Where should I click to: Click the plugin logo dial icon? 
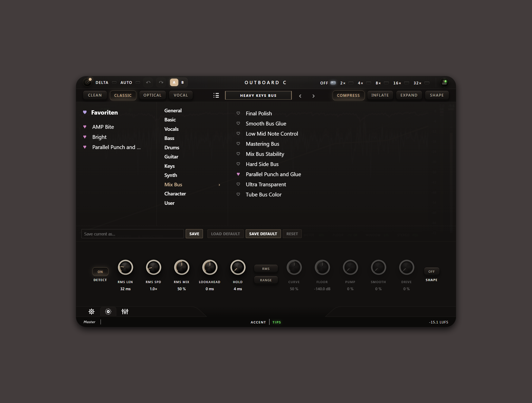click(87, 82)
